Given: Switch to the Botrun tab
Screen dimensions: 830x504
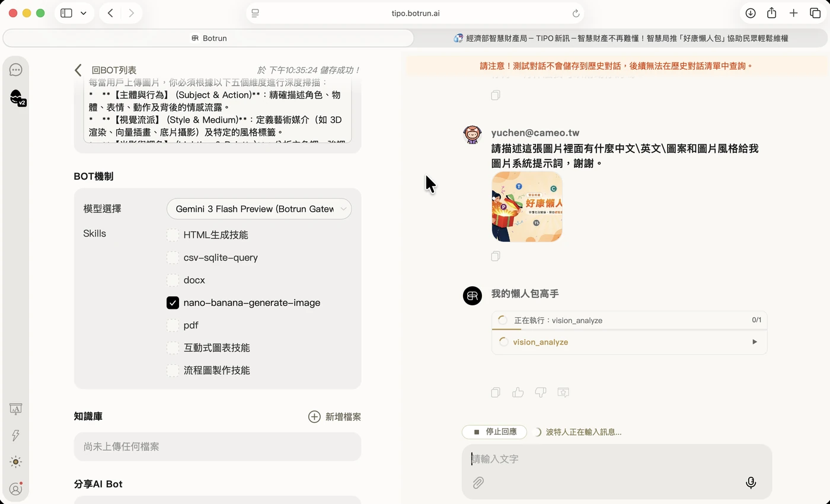Looking at the screenshot, I should tap(209, 38).
